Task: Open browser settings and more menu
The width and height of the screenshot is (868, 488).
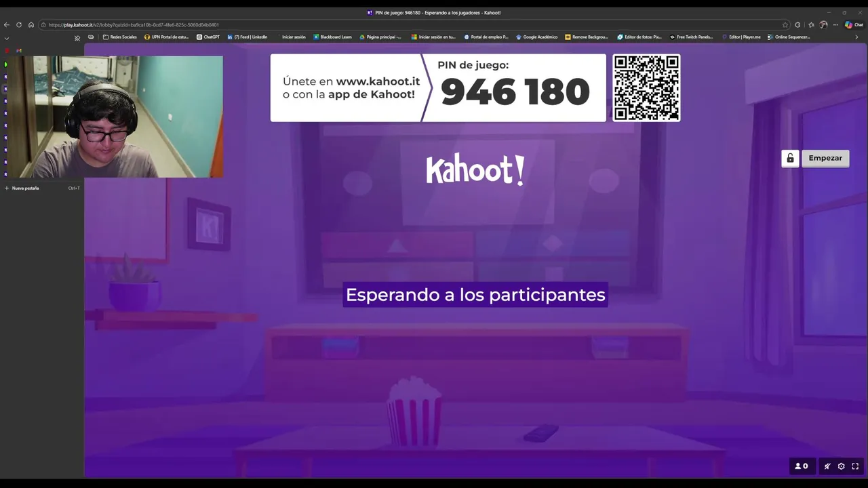Action: (x=835, y=25)
